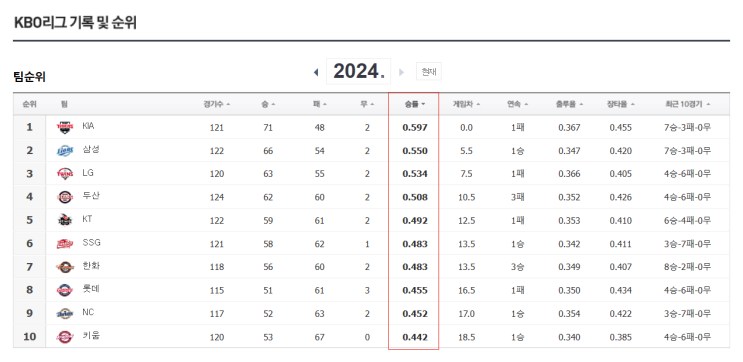Sort by 출루율 column header
743x362 pixels.
coord(569,104)
